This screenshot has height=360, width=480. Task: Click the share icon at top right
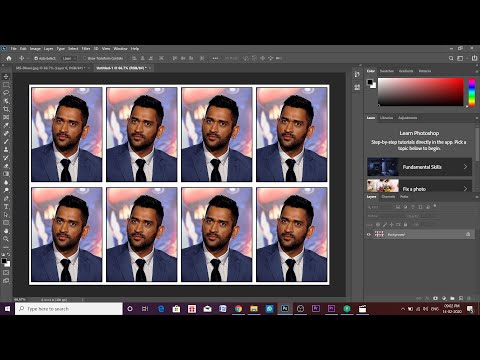474,58
